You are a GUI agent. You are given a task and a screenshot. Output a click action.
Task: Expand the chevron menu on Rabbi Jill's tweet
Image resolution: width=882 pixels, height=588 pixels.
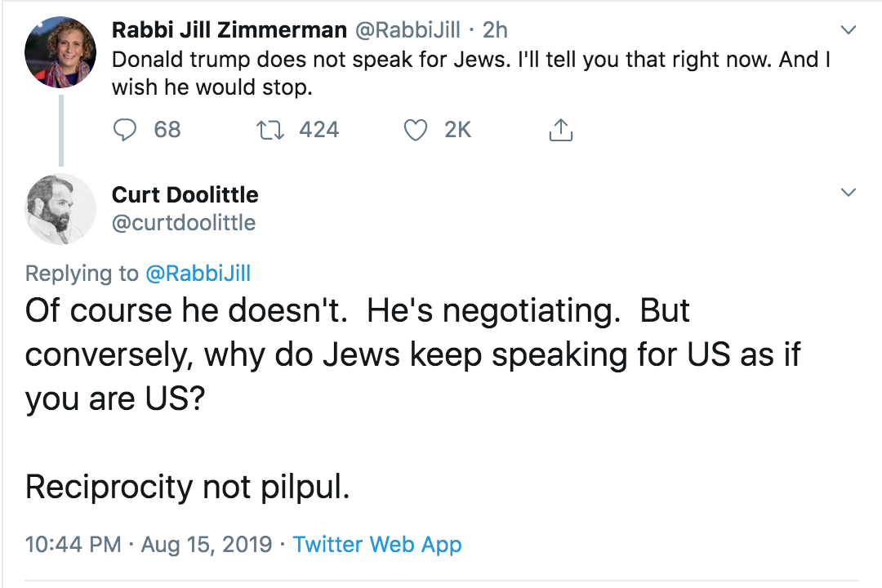coord(849,31)
